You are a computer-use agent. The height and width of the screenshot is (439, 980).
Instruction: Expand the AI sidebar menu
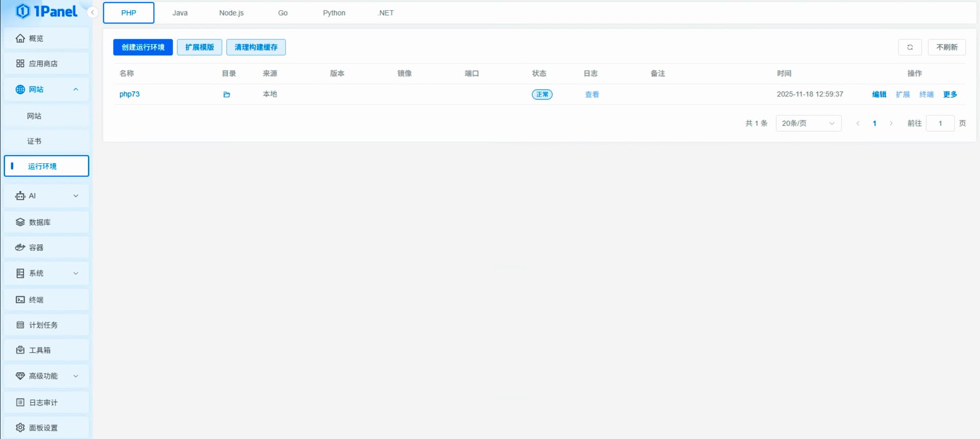[46, 196]
